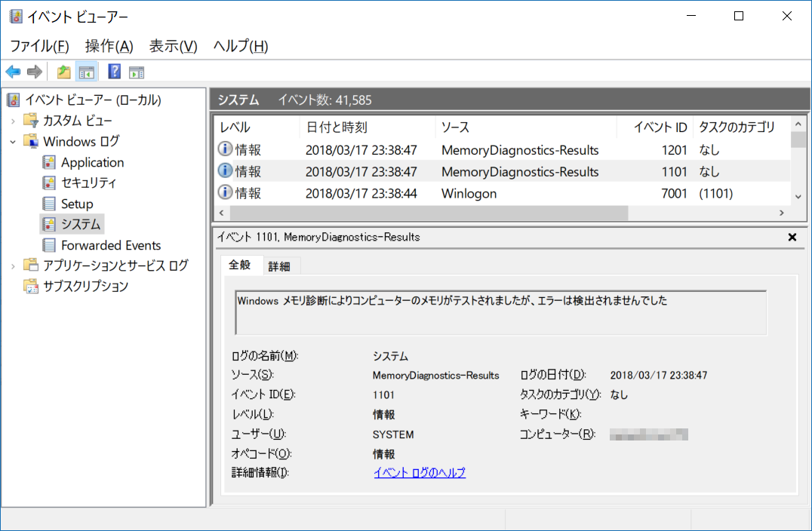
Task: Click the 2018/03/17 23:38:44 timestamp cell
Action: point(361,194)
